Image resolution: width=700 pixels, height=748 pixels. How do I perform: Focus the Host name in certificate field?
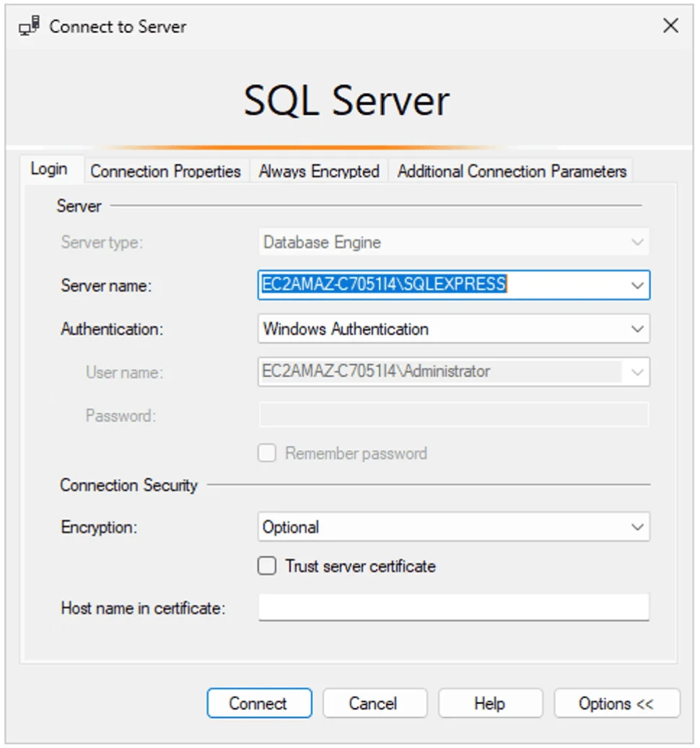[453, 607]
